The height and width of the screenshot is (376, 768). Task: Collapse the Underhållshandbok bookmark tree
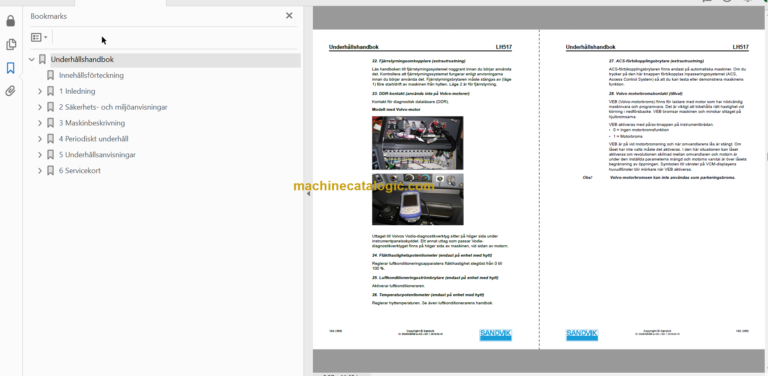click(x=32, y=60)
